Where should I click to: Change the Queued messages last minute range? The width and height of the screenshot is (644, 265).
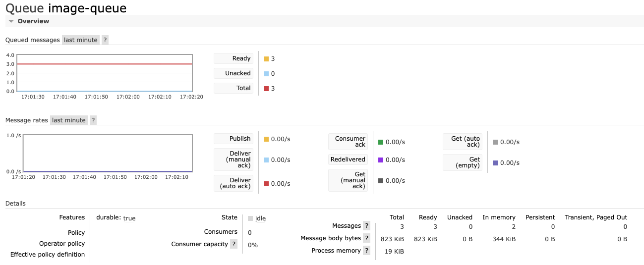81,40
